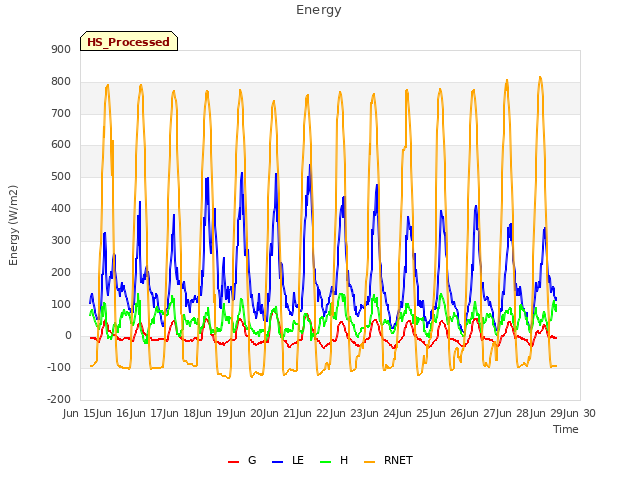Toggle the RNET series legend entry
The image size is (640, 480).
(x=388, y=460)
